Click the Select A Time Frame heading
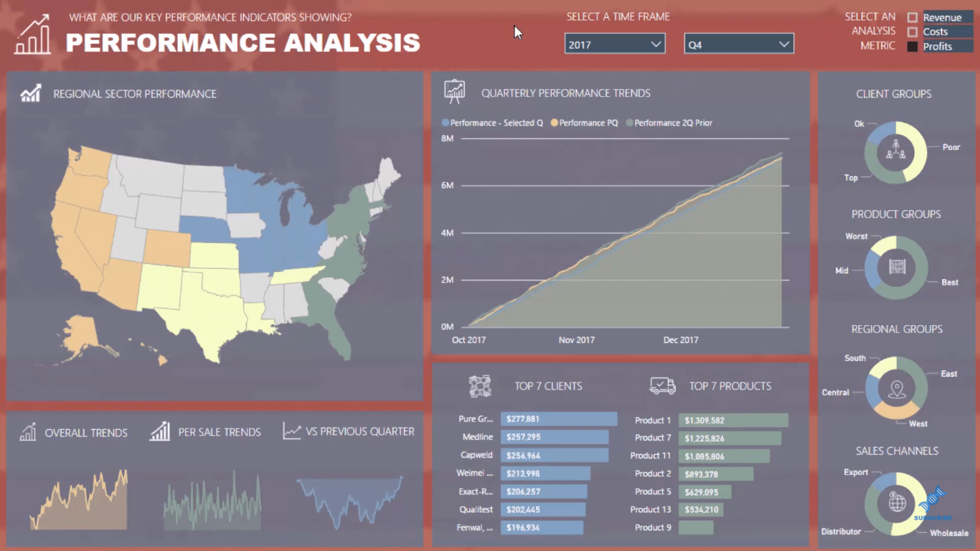 (618, 17)
